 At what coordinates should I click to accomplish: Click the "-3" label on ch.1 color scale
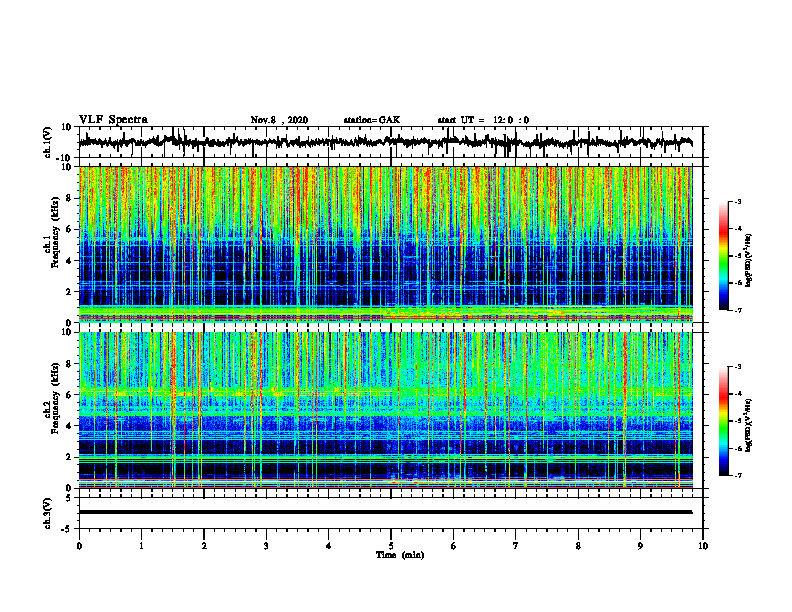pos(737,202)
